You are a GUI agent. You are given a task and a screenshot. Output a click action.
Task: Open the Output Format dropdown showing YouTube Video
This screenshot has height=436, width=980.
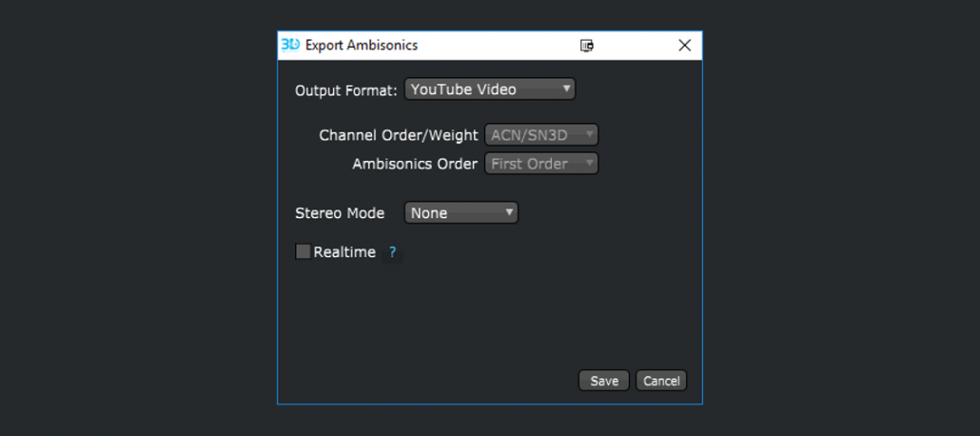click(x=490, y=89)
